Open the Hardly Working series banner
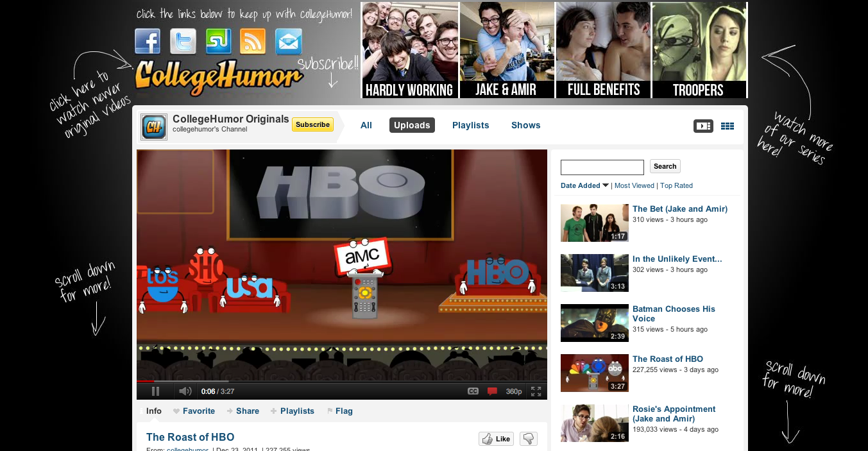Screen dimensions: 868x451 coord(409,50)
